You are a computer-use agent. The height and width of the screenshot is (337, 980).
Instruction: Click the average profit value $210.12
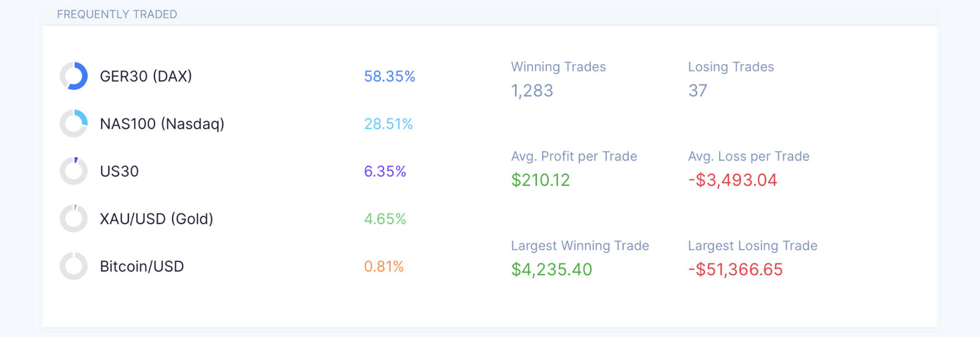(x=541, y=180)
